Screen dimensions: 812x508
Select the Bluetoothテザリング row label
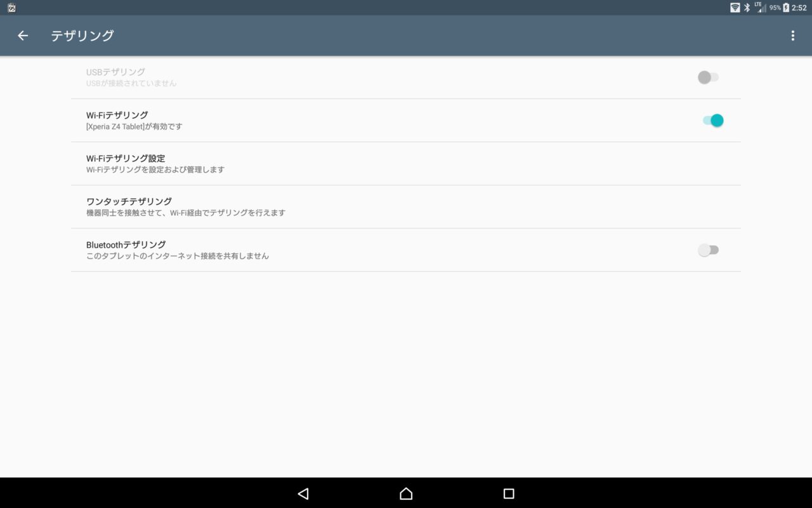pos(126,244)
